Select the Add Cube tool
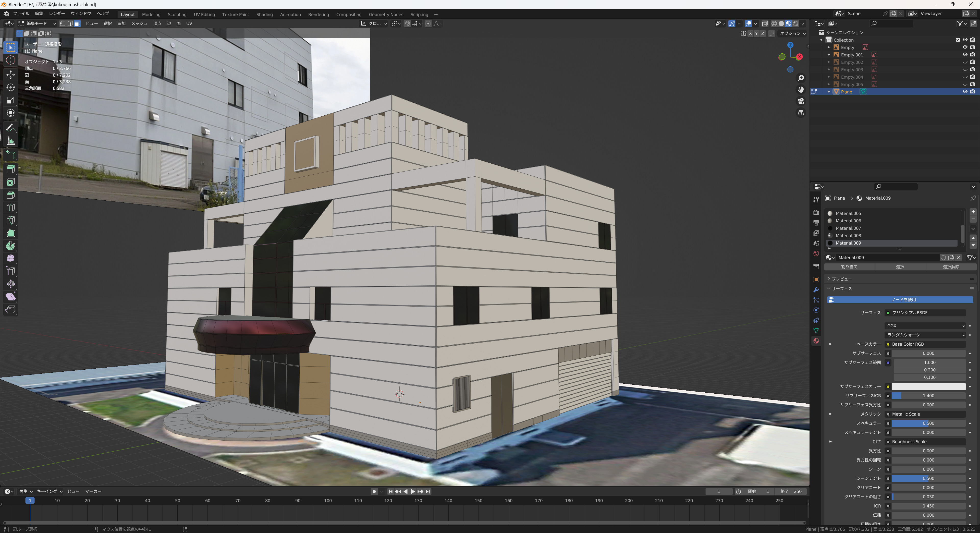The width and height of the screenshot is (980, 533). tap(11, 155)
